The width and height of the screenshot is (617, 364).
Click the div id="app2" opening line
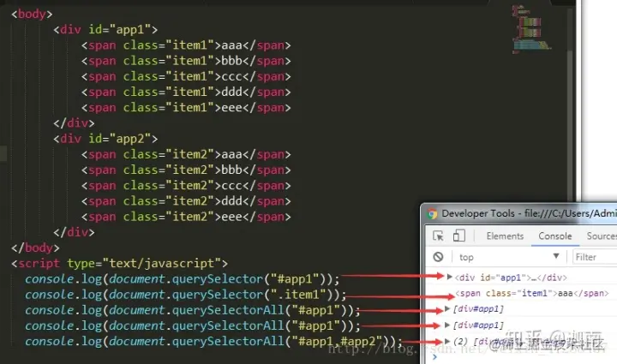105,139
